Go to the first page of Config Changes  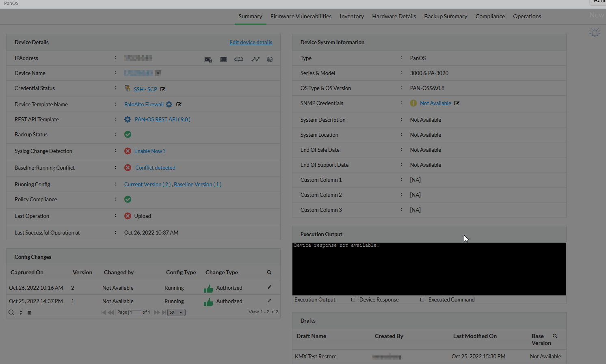click(x=104, y=312)
